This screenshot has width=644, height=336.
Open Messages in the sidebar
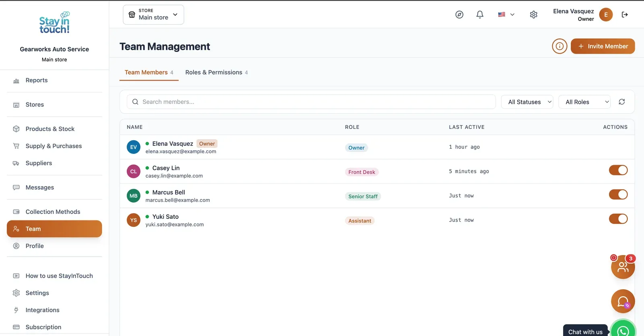[54, 187]
